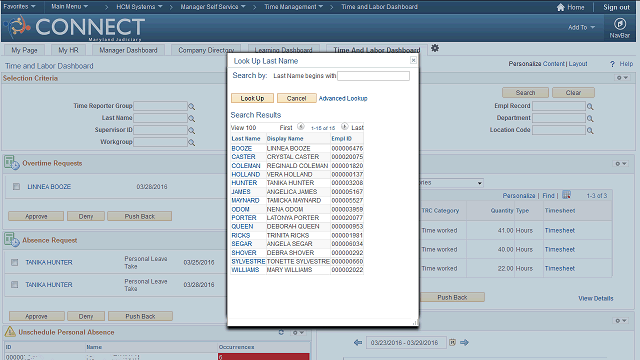The image size is (640, 360).
Task: Select SYLVESTRE in search results
Action: 248,261
